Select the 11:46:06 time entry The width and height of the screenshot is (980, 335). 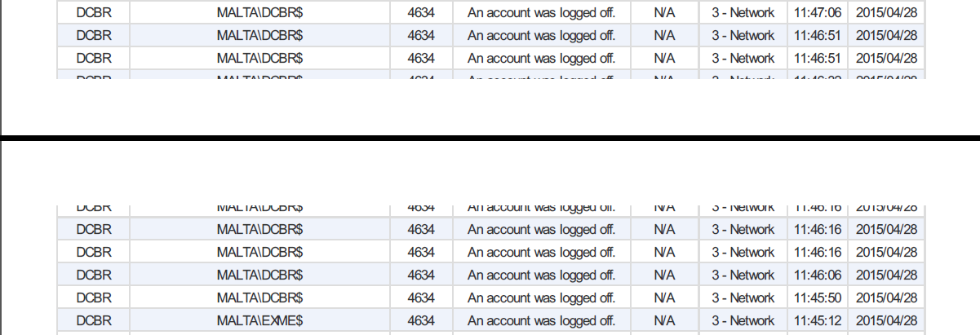pyautogui.click(x=817, y=275)
